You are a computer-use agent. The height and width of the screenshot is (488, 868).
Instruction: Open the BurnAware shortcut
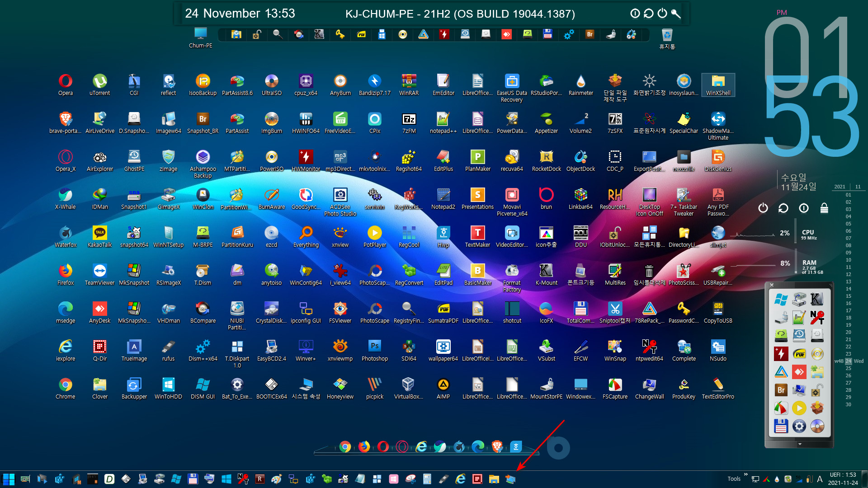tap(271, 199)
